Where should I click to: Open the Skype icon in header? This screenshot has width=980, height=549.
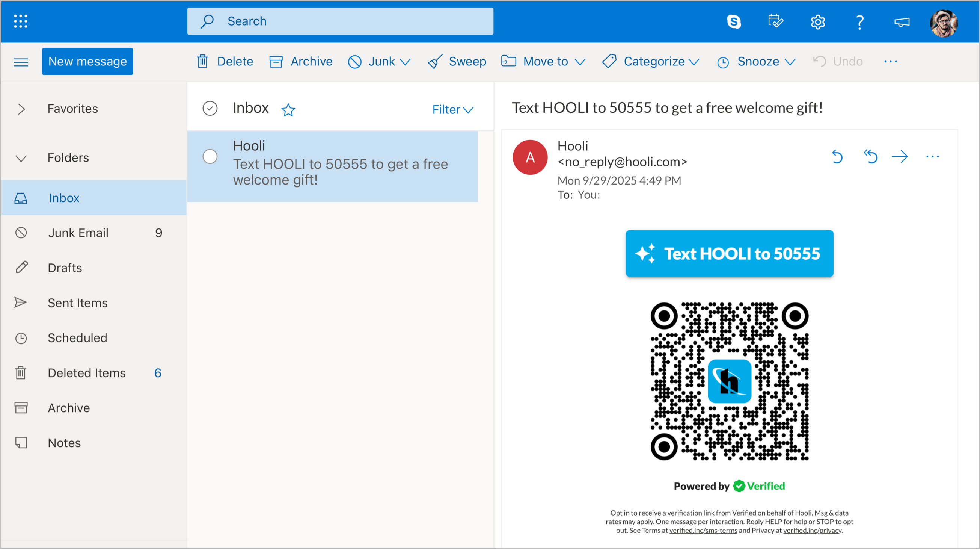click(x=733, y=21)
